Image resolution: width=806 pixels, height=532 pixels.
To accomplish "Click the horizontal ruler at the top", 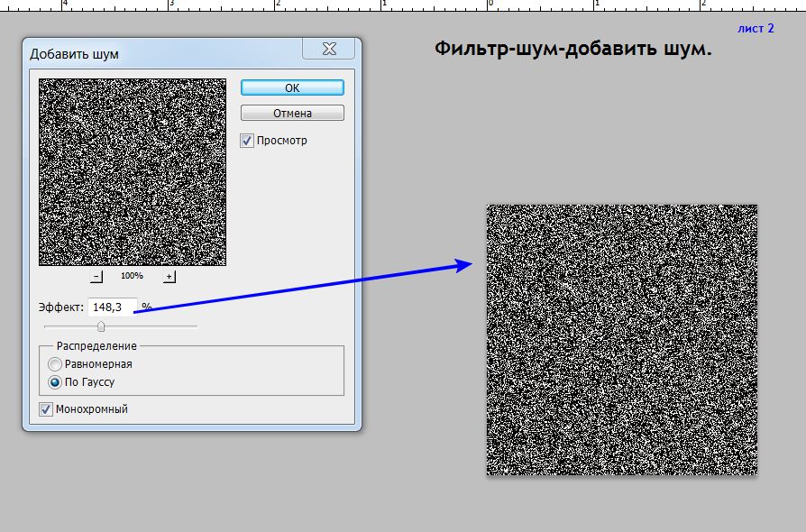I will [x=403, y=5].
